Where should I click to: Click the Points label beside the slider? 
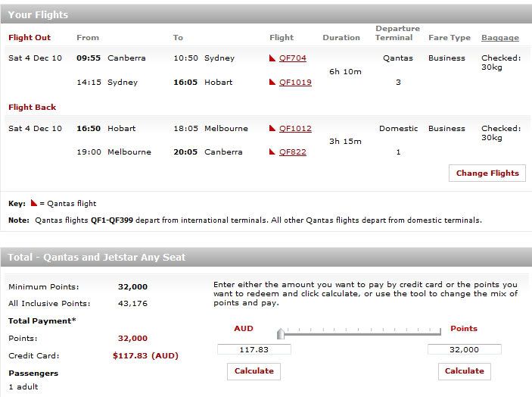coord(464,328)
